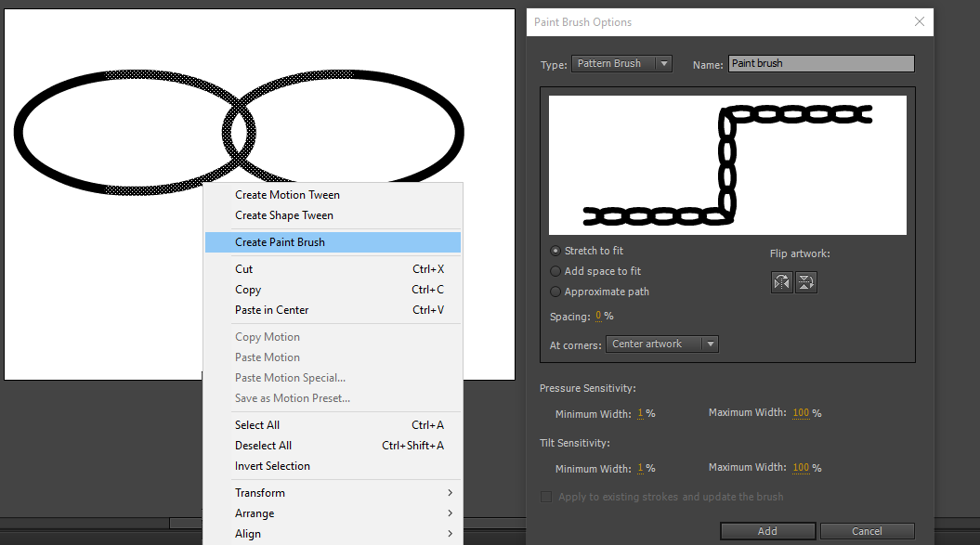Select Invert Selection from the menu
The height and width of the screenshot is (545, 980).
[x=272, y=465]
